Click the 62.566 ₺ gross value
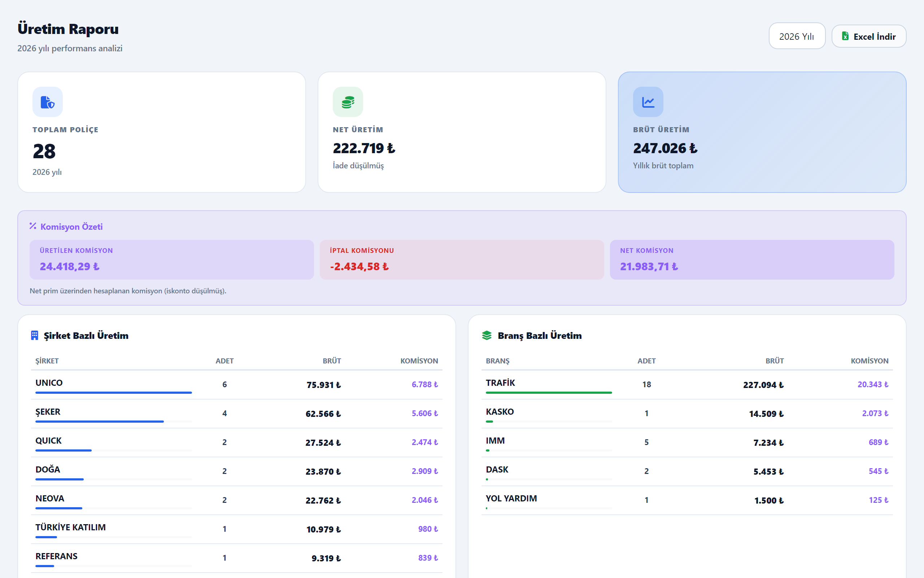 point(323,414)
